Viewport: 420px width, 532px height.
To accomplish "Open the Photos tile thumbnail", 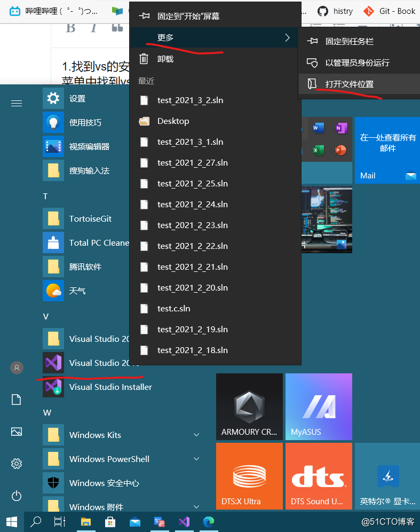I will tap(327, 220).
